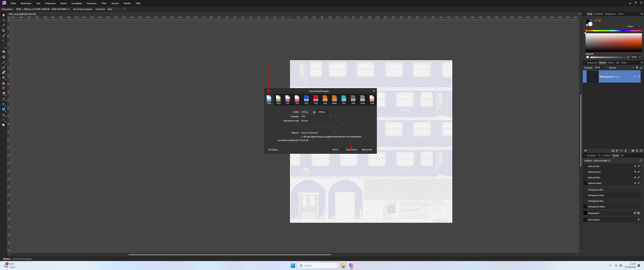Delete the Reservekanal spare channel

639,220
